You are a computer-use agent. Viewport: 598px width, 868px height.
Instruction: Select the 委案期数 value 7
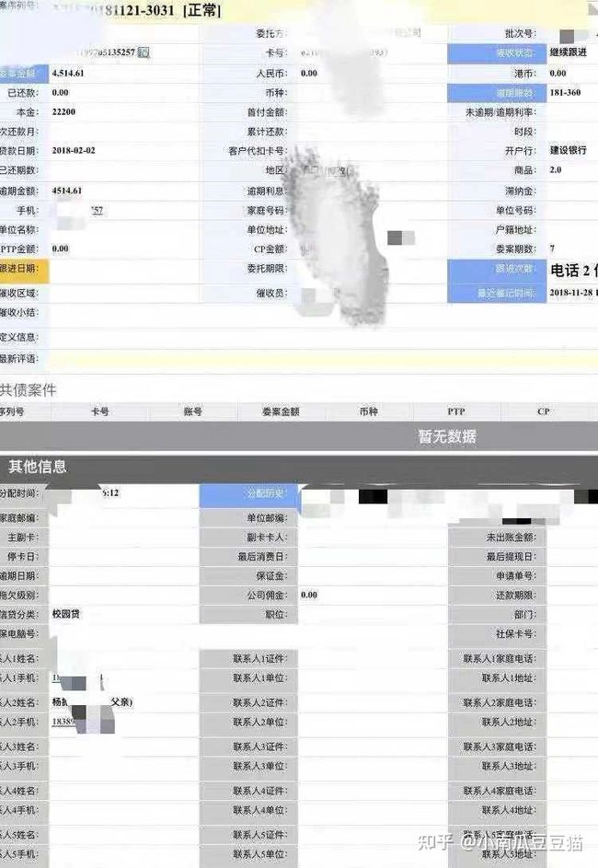pyautogui.click(x=552, y=249)
